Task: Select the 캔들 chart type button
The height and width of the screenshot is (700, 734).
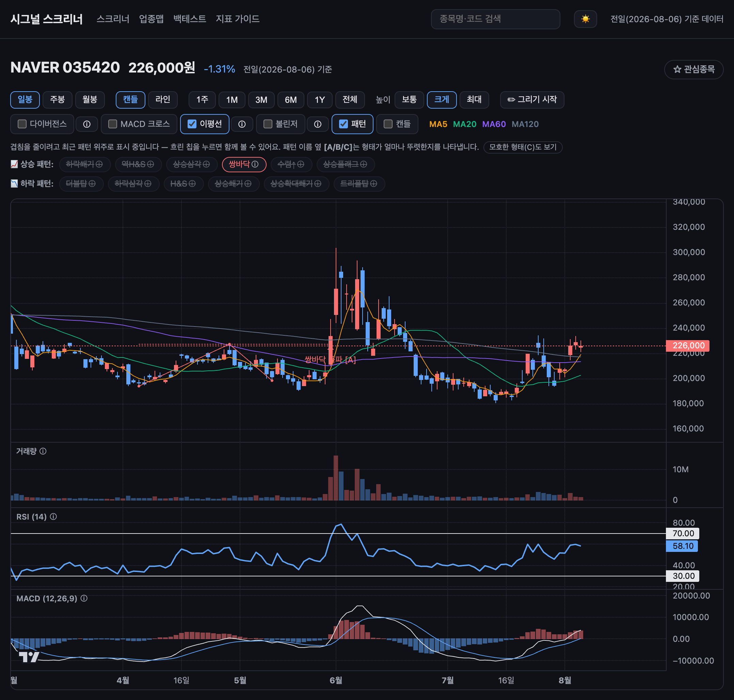Action: [x=130, y=100]
